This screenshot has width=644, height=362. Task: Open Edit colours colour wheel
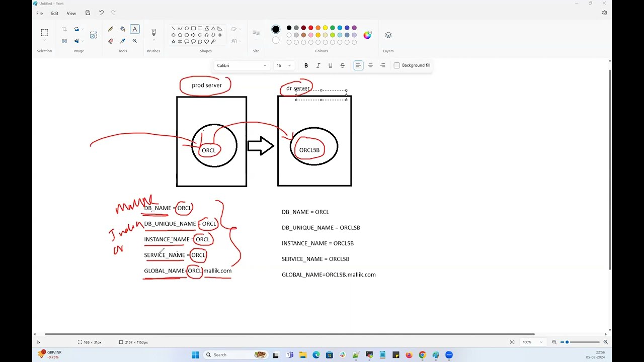(x=367, y=35)
